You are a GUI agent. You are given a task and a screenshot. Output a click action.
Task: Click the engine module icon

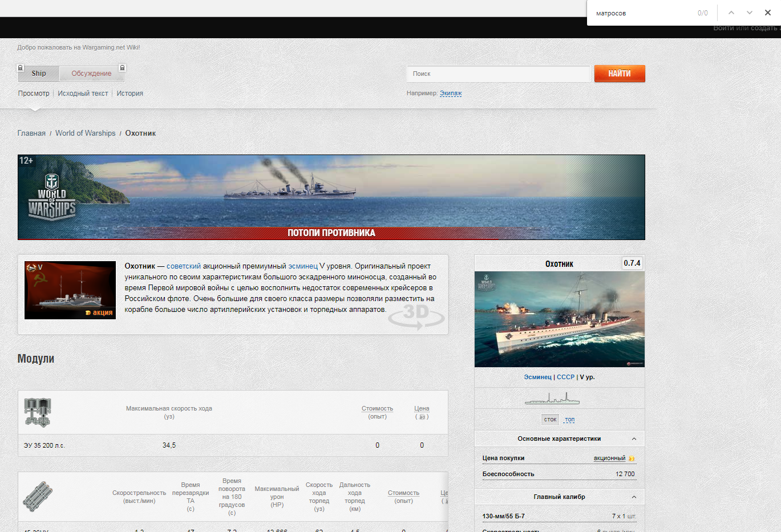(x=38, y=412)
